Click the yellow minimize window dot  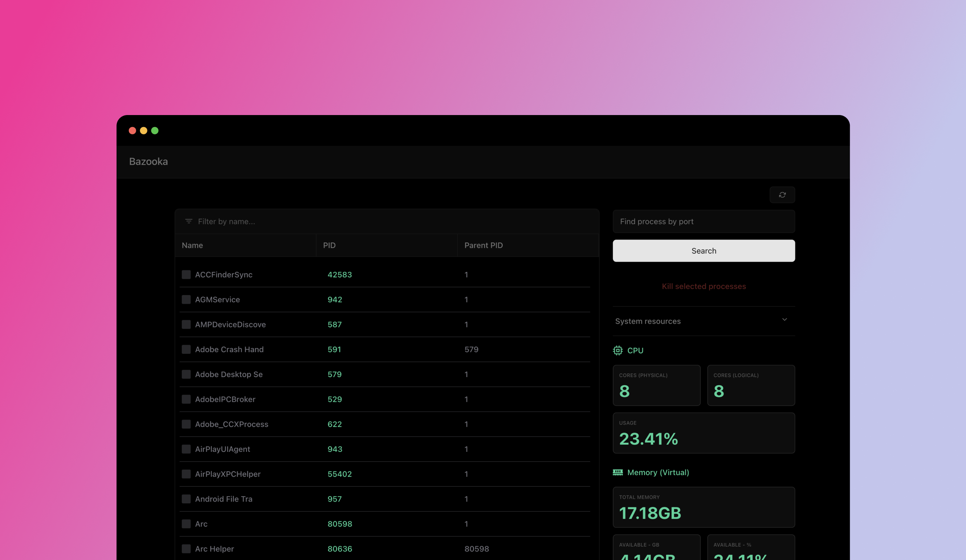(x=143, y=131)
